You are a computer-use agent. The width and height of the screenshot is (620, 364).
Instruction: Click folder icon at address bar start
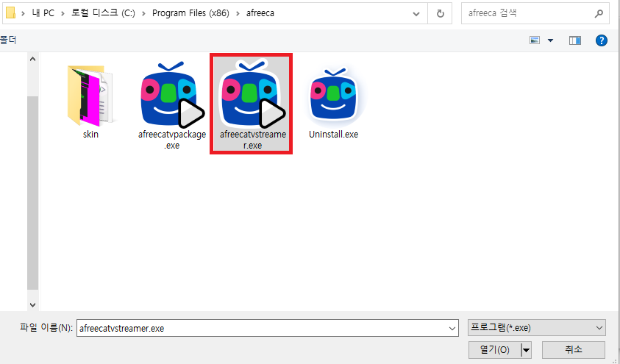coord(11,13)
